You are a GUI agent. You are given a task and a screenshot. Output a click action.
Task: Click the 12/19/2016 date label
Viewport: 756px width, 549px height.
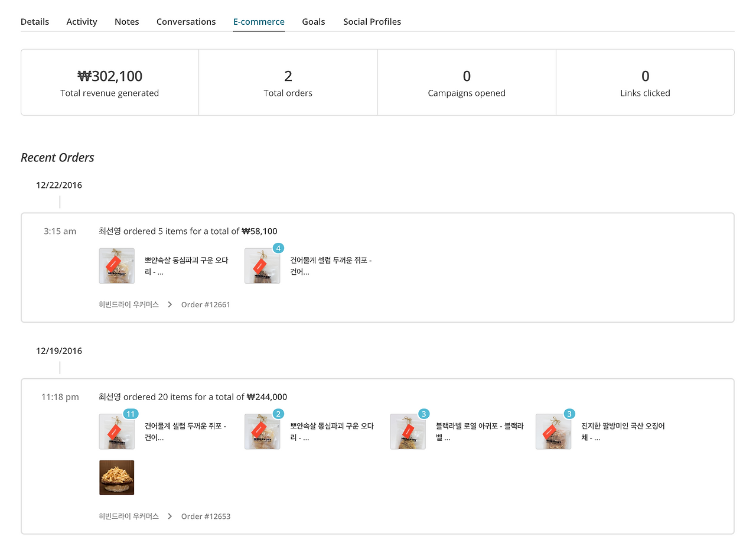tap(59, 351)
